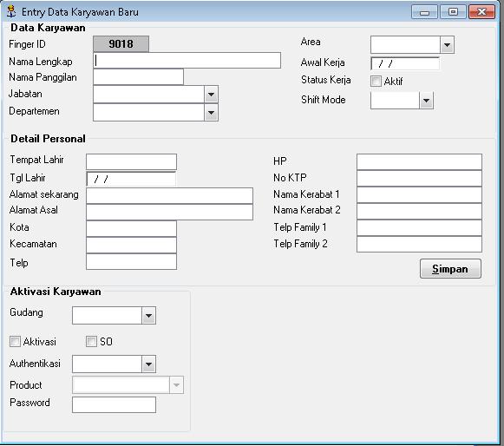This screenshot has width=504, height=446.
Task: Expand the Authentikasi dropdown
Action: pos(148,364)
